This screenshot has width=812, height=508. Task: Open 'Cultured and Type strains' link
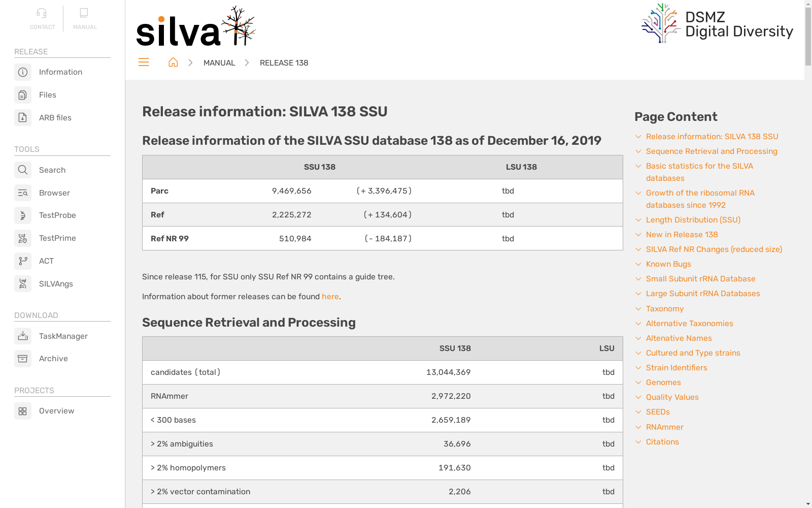[x=693, y=353]
